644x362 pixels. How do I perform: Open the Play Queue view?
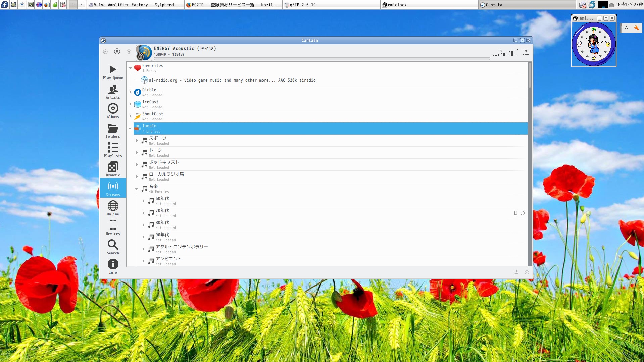click(113, 72)
